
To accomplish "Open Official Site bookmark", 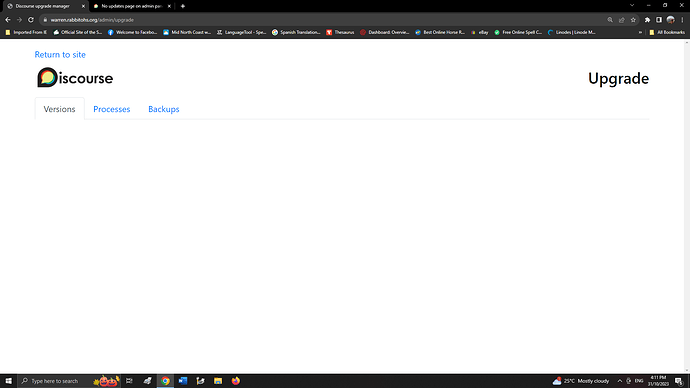I will tap(77, 32).
